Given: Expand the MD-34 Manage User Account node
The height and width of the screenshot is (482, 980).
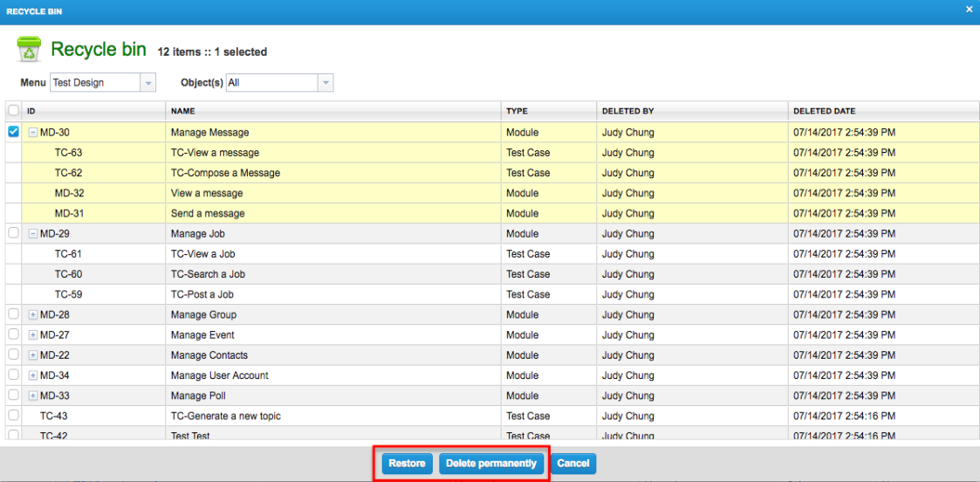Looking at the screenshot, I should click(33, 375).
